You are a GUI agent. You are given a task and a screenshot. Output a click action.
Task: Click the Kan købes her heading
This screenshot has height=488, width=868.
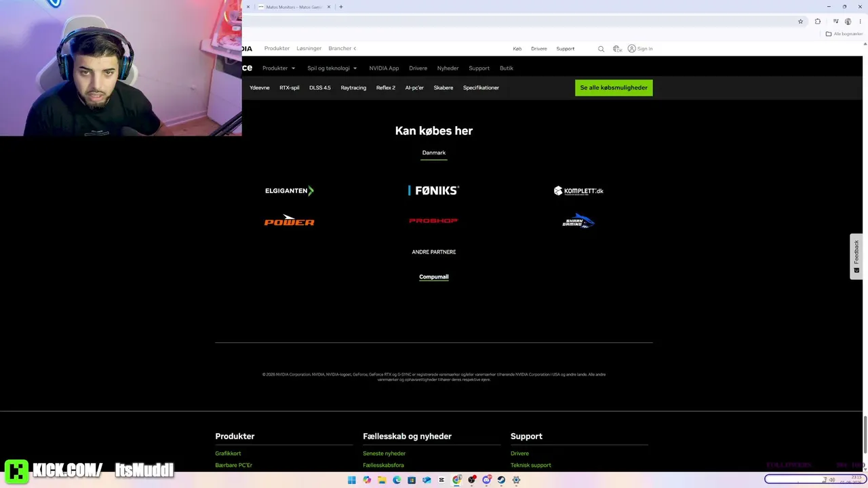434,131
